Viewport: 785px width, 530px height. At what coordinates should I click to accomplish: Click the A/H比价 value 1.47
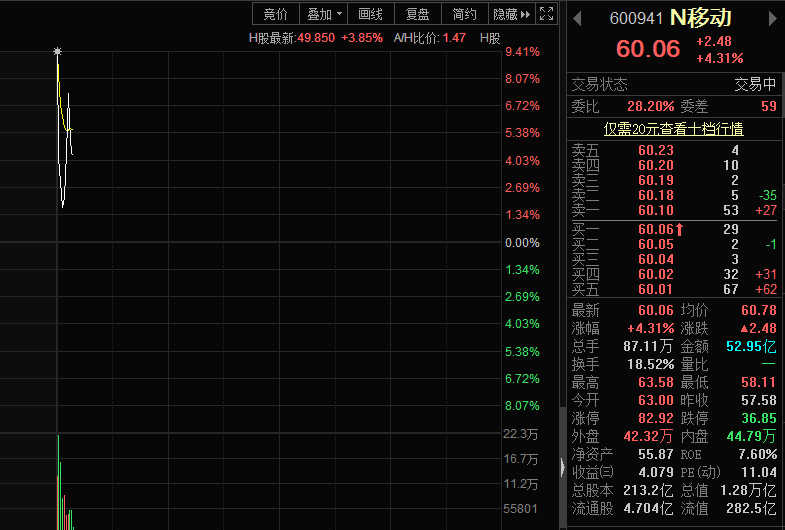coord(454,38)
